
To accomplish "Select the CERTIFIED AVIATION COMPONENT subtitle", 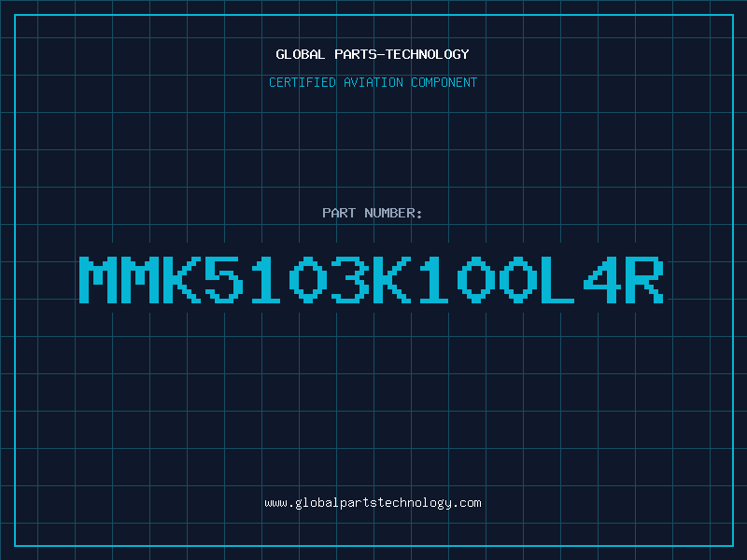I will pyautogui.click(x=373, y=82).
